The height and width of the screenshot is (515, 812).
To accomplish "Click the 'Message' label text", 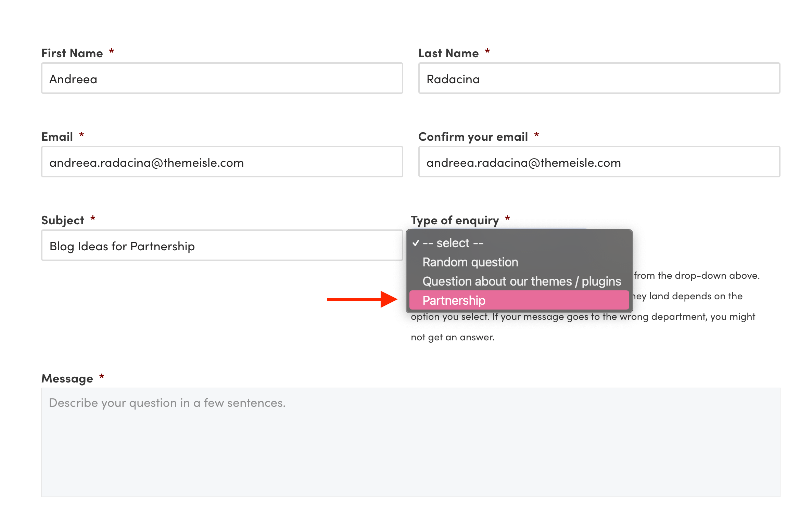I will [67, 379].
